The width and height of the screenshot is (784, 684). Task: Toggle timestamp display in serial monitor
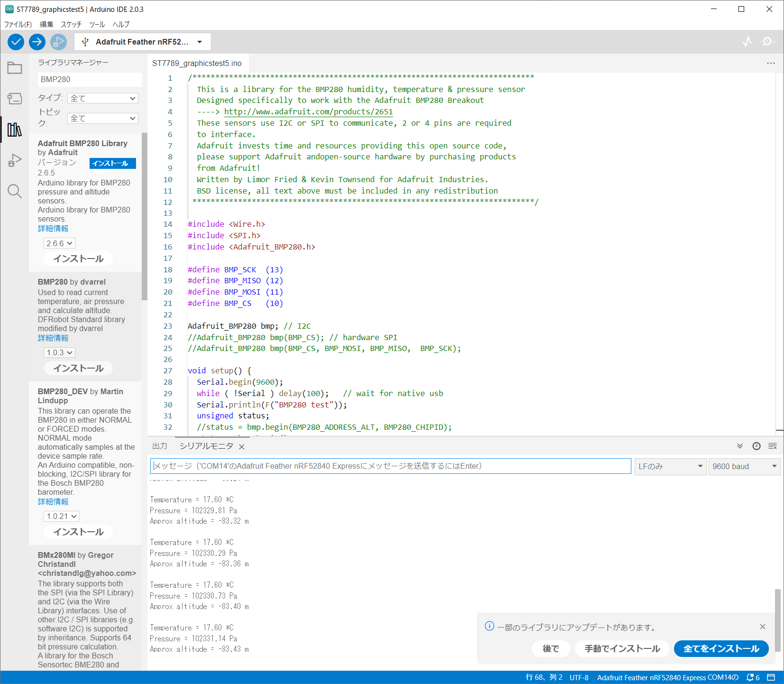click(x=757, y=446)
